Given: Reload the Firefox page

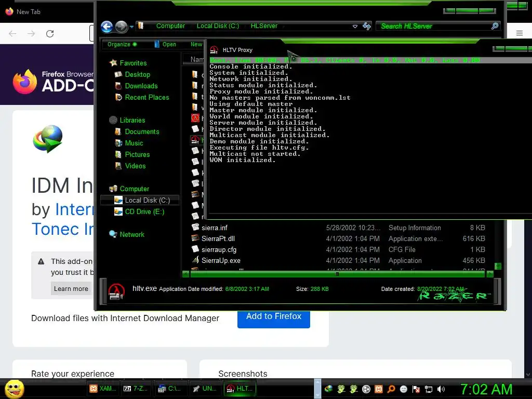Looking at the screenshot, I should 50,34.
